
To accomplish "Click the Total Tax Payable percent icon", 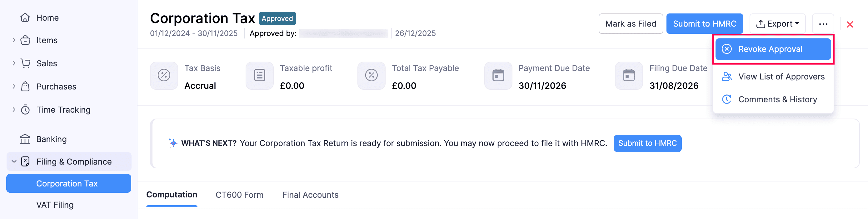I will coord(371,75).
